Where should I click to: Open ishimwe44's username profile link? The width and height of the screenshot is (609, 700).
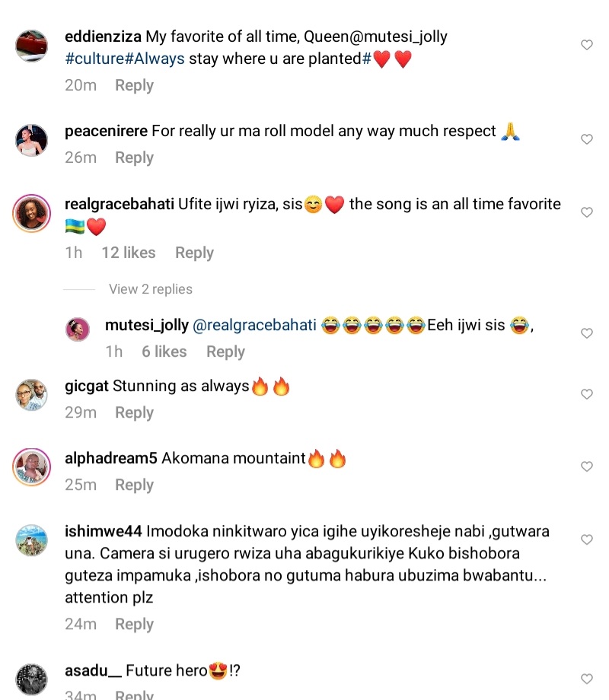(103, 531)
